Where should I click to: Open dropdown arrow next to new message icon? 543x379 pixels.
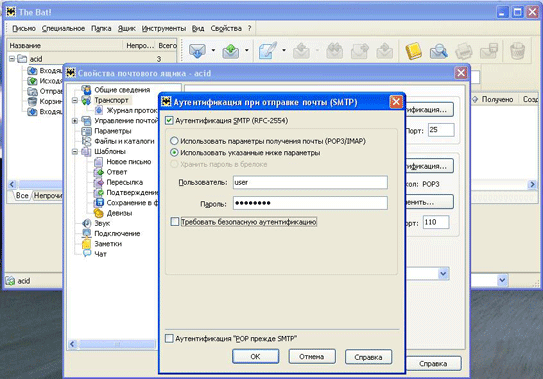(284, 51)
